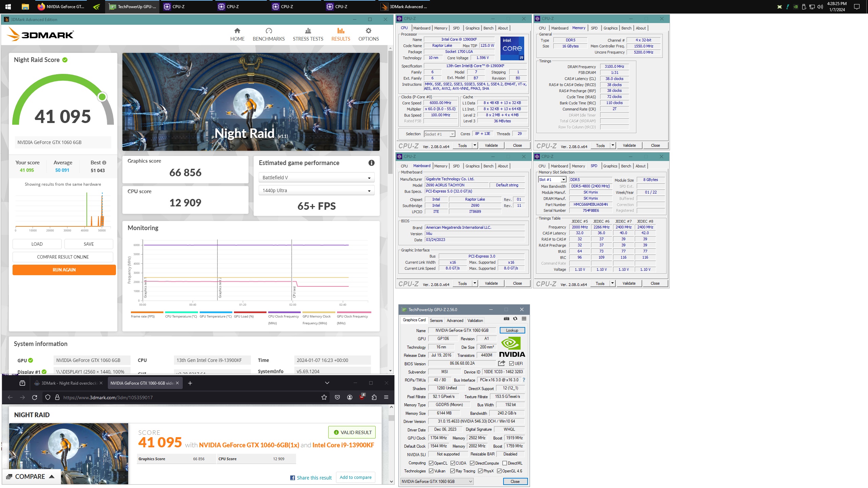Click the score gauge handle on Night Raid dial
The image size is (868, 488).
click(x=102, y=97)
